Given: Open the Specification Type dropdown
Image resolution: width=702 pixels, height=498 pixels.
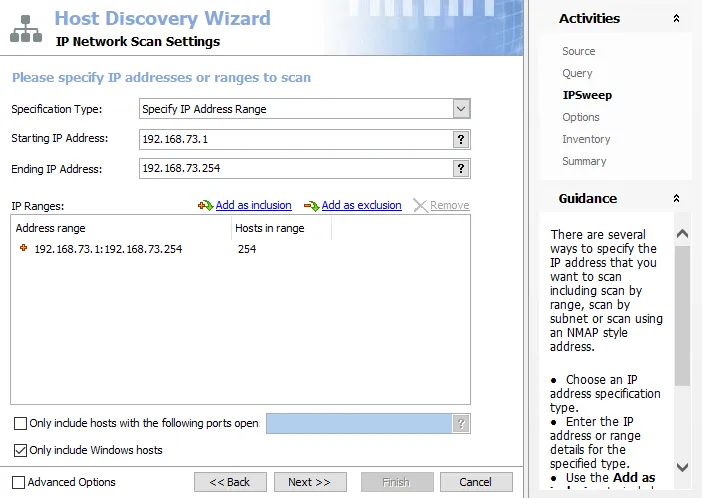Looking at the screenshot, I should pos(461,109).
